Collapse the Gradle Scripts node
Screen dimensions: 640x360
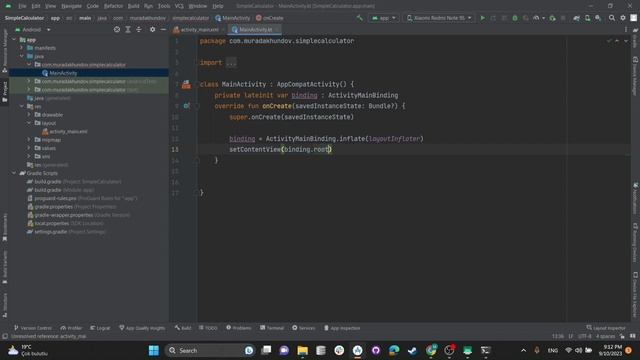14,173
